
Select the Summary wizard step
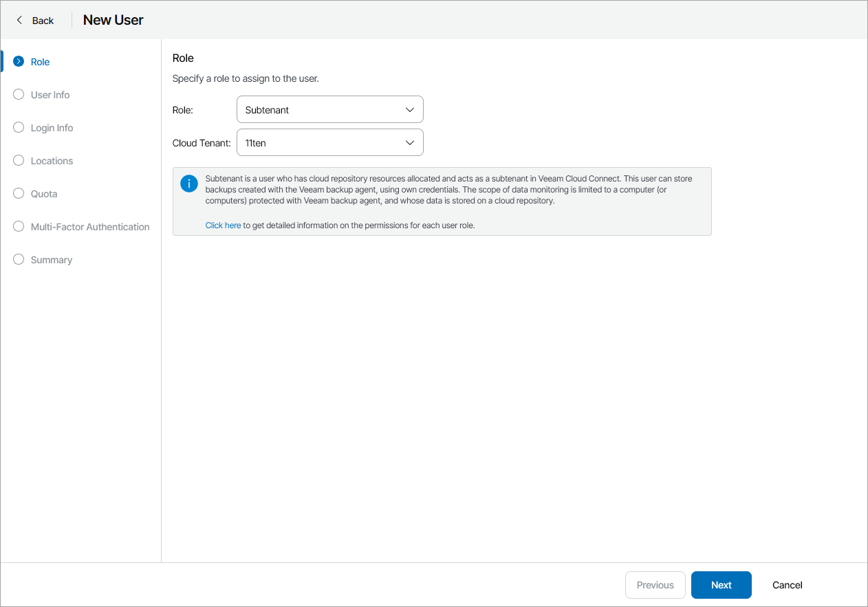[x=50, y=259]
